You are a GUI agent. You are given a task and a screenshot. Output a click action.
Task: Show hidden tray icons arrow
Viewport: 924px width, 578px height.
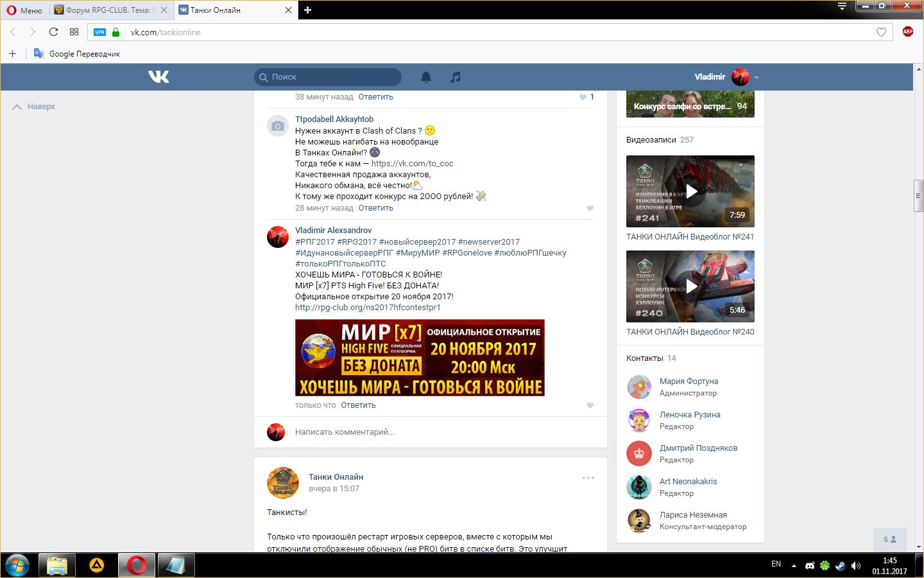(794, 566)
